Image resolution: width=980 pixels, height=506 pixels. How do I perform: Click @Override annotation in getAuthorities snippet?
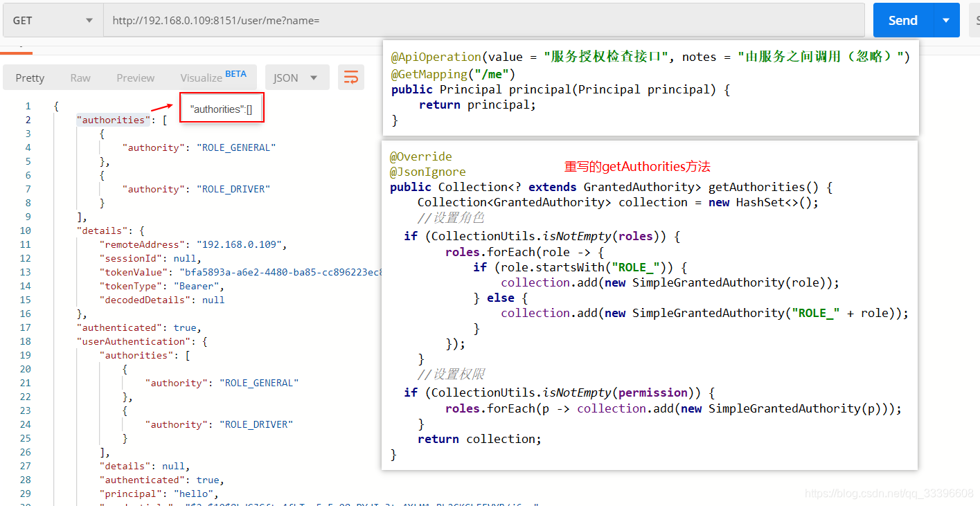[x=421, y=156]
